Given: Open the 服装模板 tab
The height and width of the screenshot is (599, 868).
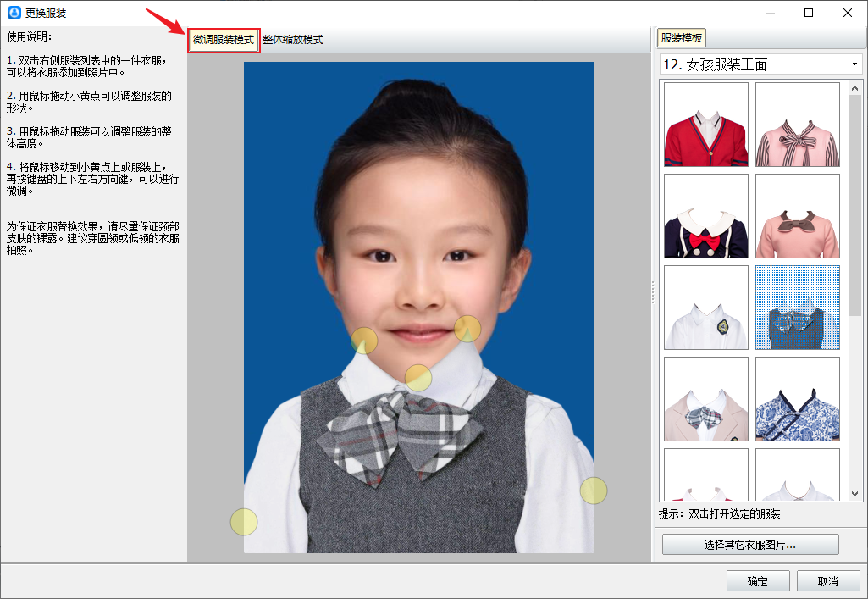Looking at the screenshot, I should coord(682,38).
